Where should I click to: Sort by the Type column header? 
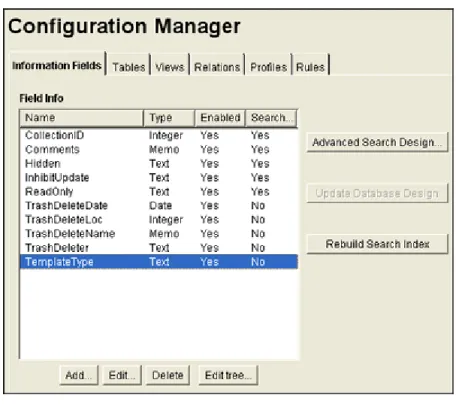(169, 118)
